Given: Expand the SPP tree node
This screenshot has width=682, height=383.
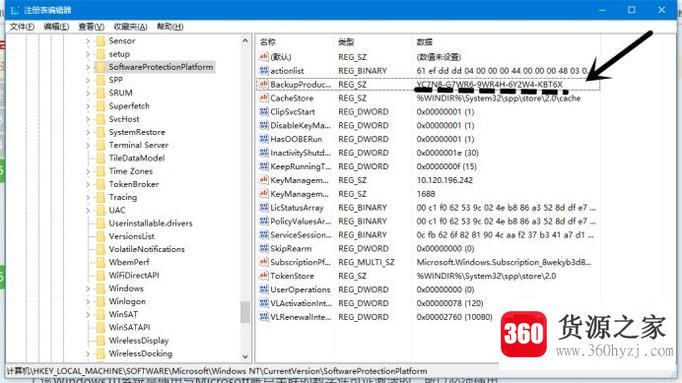Looking at the screenshot, I should click(88, 80).
